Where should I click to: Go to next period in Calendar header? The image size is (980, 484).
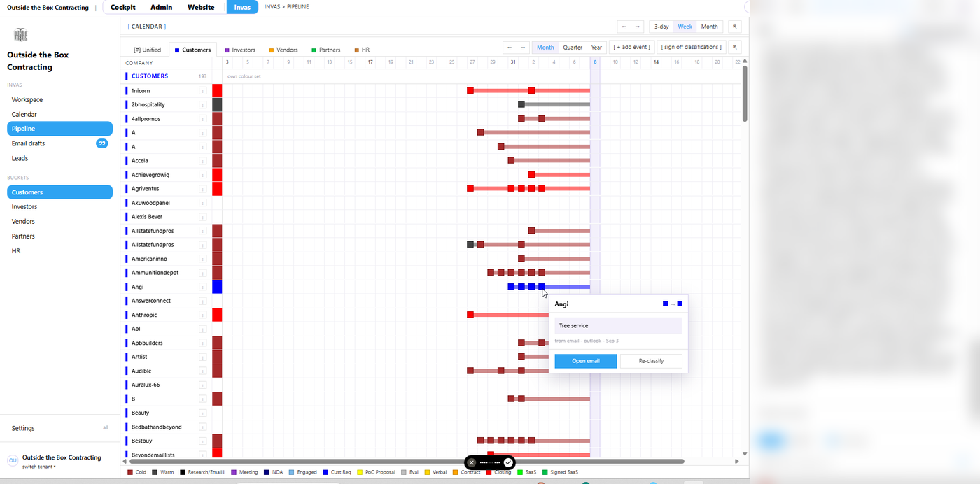(637, 27)
